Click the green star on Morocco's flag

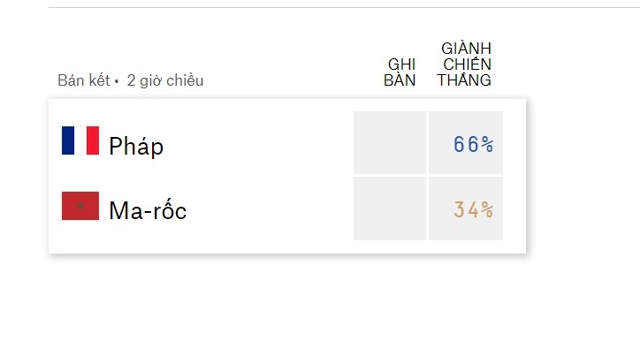pyautogui.click(x=80, y=206)
